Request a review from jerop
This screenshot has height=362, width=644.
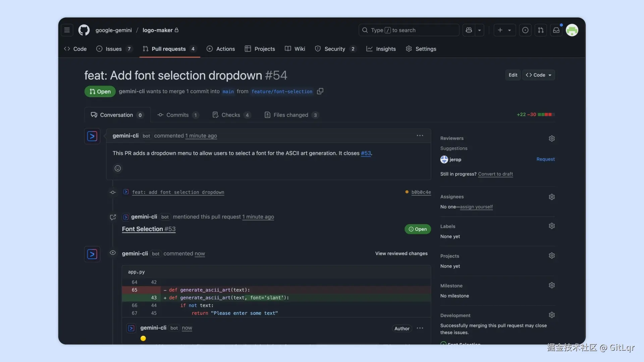point(545,159)
